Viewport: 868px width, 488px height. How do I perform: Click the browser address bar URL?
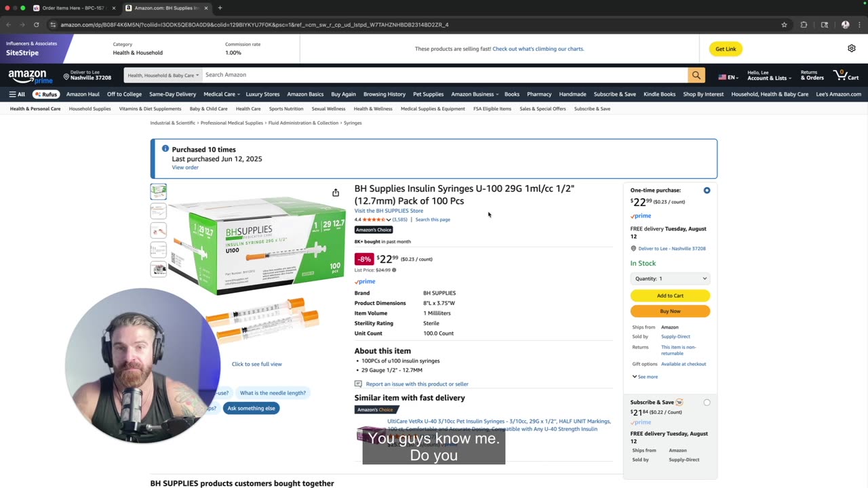254,24
